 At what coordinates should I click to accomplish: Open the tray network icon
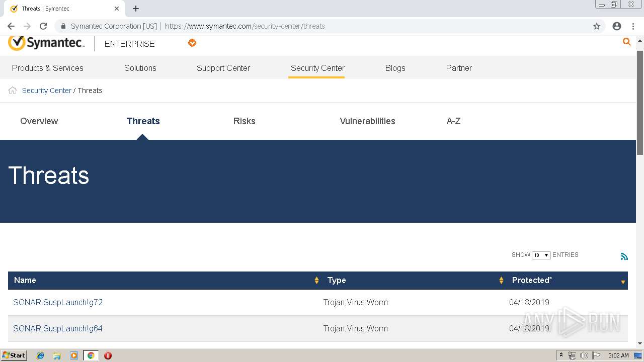coord(572,355)
